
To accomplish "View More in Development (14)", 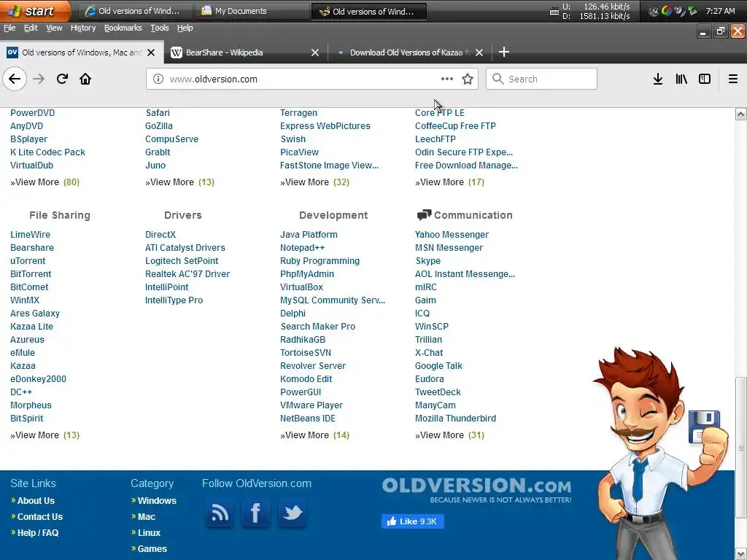I will click(x=315, y=435).
